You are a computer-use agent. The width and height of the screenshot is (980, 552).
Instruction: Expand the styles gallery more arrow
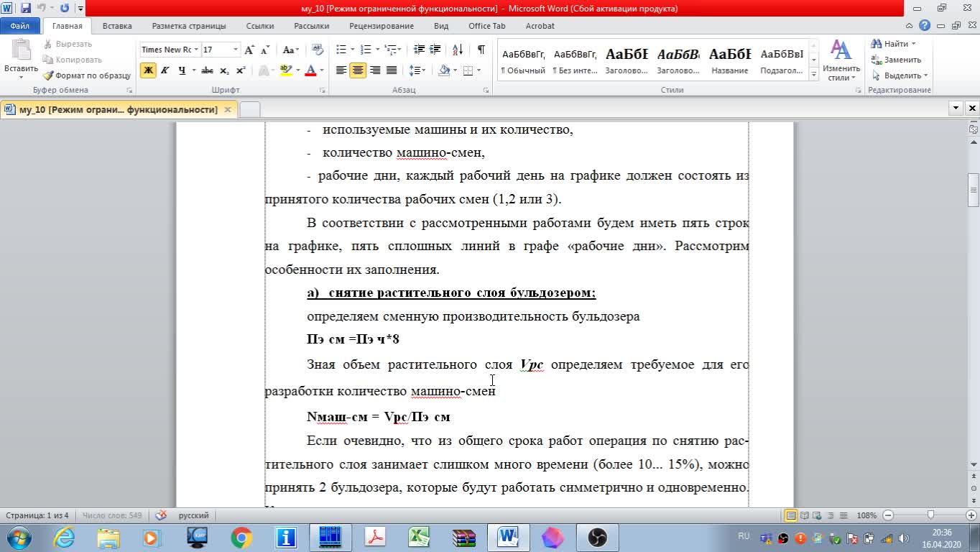click(x=814, y=75)
